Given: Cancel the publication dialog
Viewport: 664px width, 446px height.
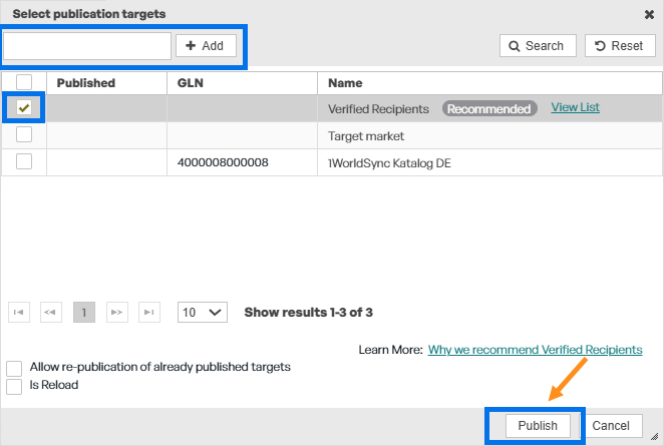Looking at the screenshot, I should (x=611, y=426).
